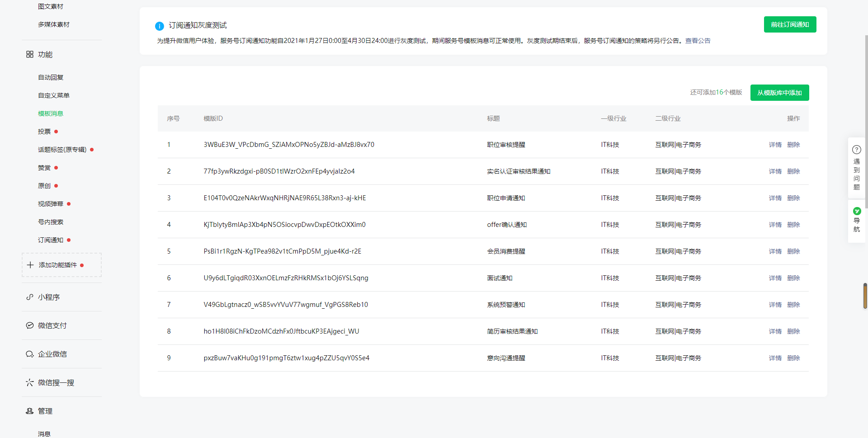Click the 前往订阅通知 green button

[x=790, y=24]
